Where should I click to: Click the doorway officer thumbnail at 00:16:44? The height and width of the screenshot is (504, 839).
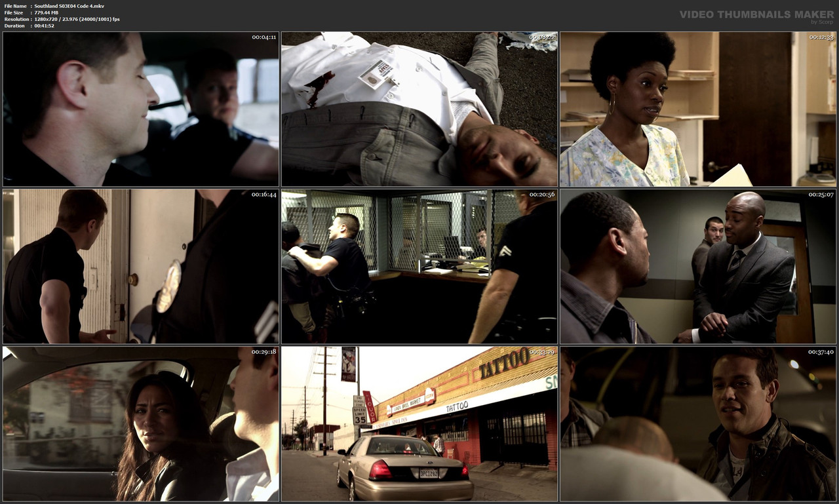click(140, 266)
